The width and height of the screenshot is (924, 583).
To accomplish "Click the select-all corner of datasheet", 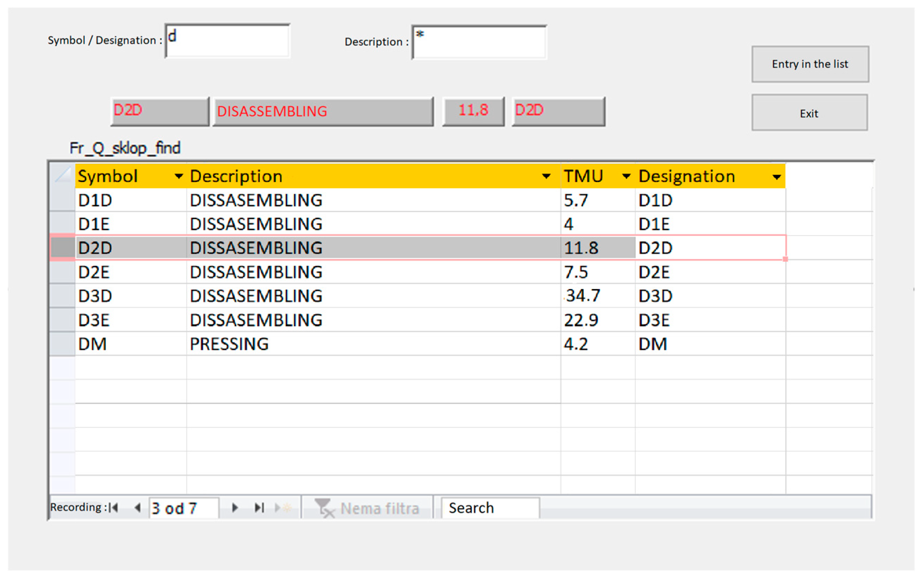I will (x=63, y=176).
